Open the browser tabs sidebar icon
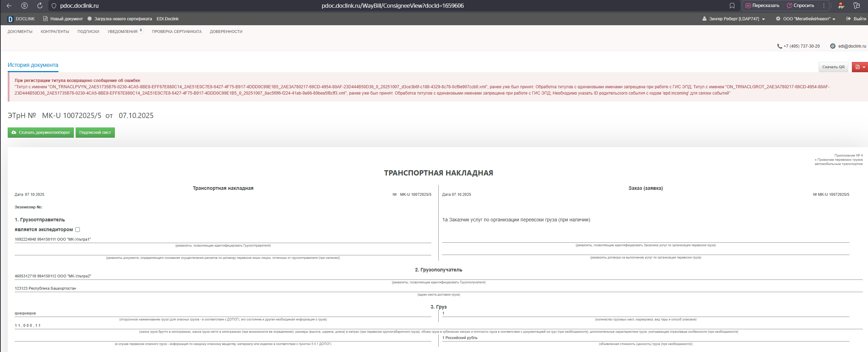This screenshot has height=352, width=868. (857, 6)
